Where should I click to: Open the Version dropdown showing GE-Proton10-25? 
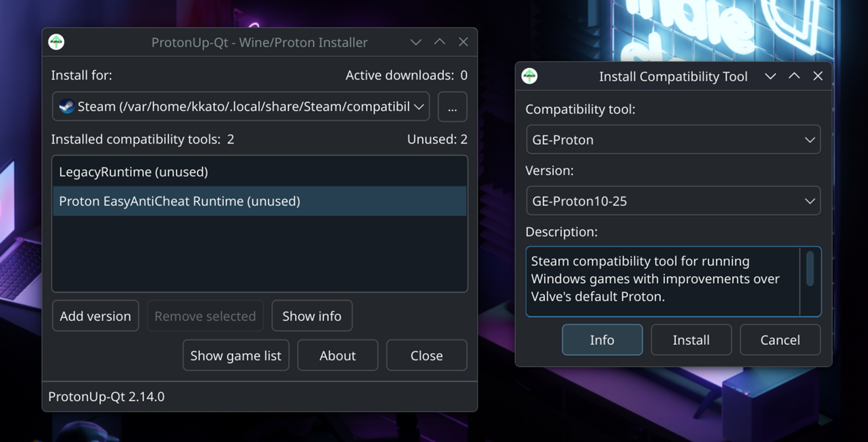pos(673,200)
